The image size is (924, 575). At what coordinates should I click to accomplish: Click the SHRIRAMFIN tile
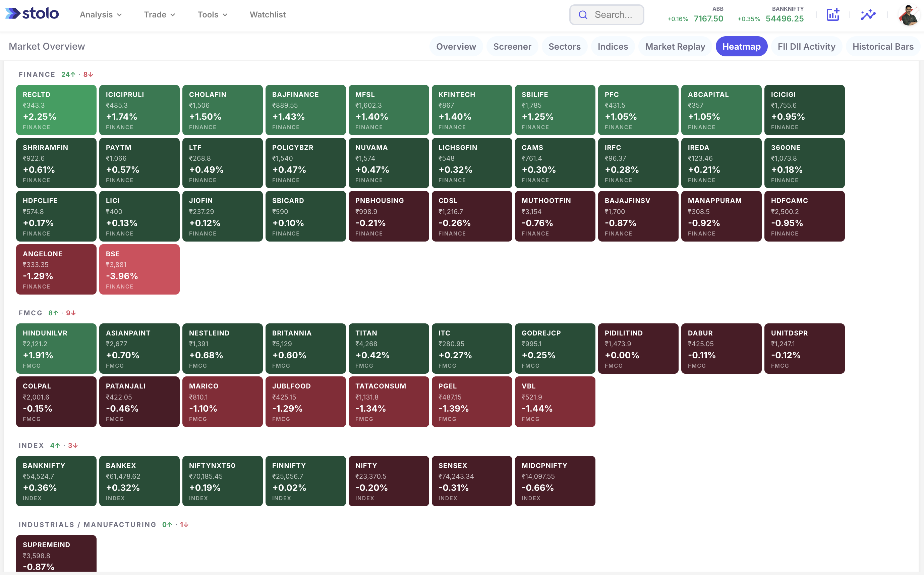click(56, 163)
